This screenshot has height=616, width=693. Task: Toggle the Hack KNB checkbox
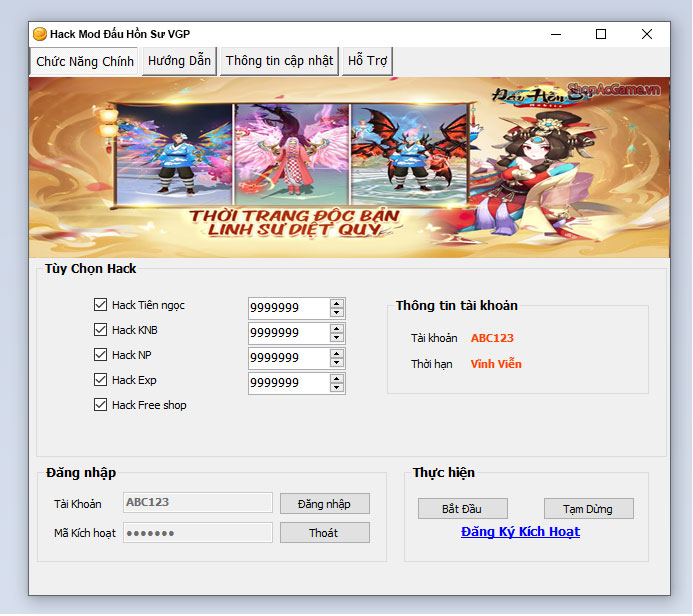click(x=100, y=330)
